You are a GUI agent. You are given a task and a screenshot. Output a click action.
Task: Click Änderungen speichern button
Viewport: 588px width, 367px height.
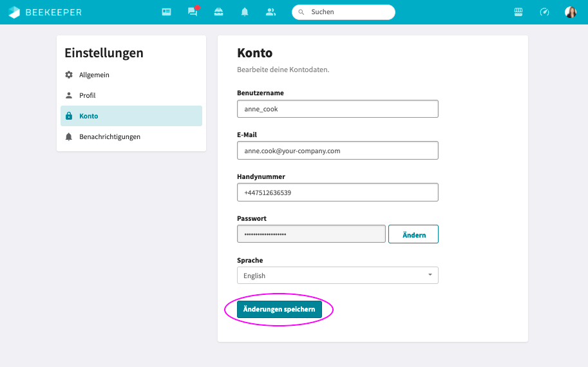click(x=279, y=309)
